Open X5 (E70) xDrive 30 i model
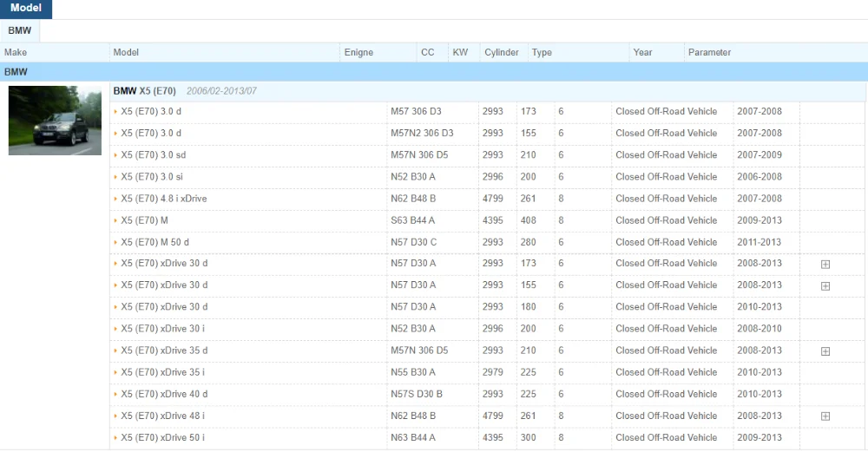868x452 pixels. tap(163, 328)
